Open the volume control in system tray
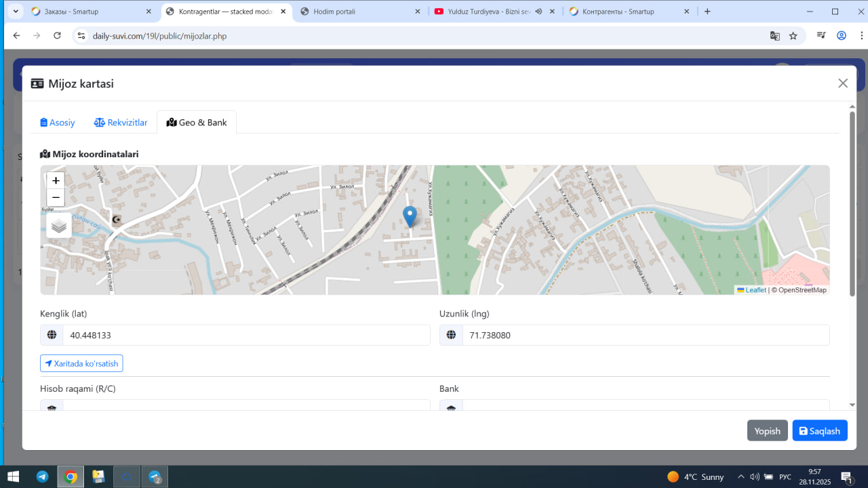This screenshot has height=488, width=868. [x=755, y=476]
